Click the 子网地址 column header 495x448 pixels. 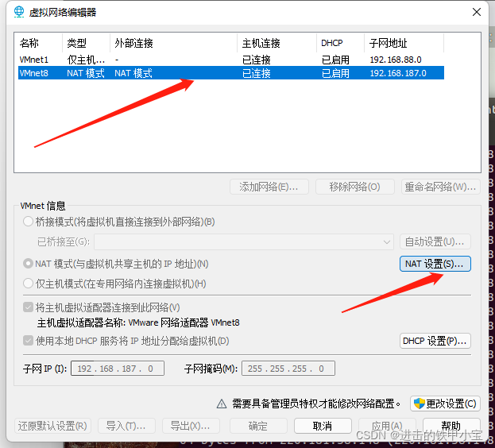point(404,43)
